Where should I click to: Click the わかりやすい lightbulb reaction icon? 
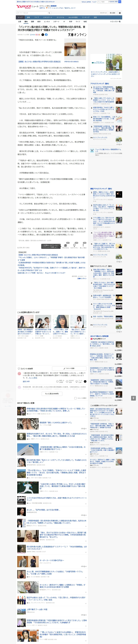pyautogui.click(x=74, y=245)
